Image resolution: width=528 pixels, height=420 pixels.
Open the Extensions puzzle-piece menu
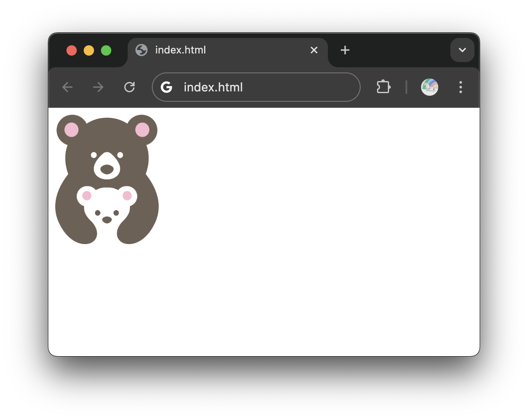tap(383, 87)
